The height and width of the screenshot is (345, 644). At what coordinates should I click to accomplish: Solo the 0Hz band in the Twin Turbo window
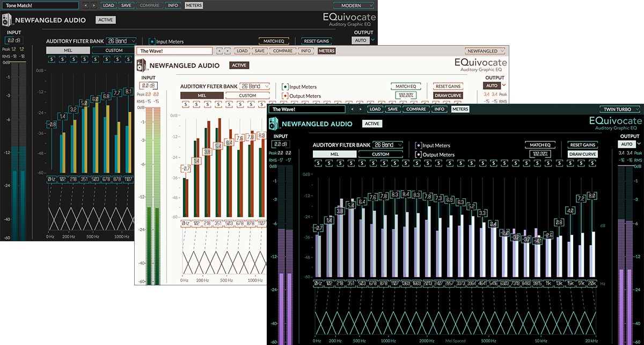point(318,163)
